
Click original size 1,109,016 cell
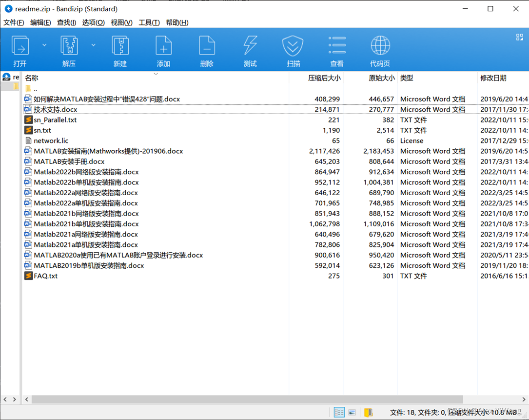tap(378, 224)
